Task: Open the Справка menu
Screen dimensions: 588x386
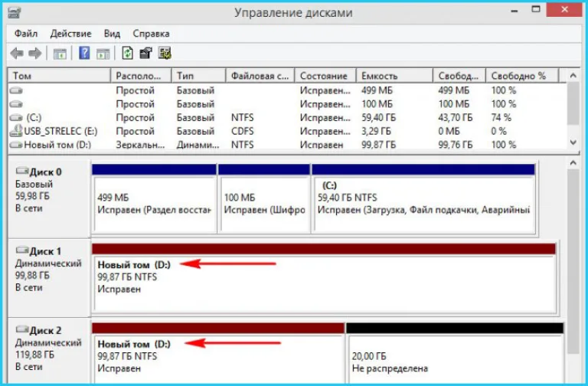Action: (151, 34)
